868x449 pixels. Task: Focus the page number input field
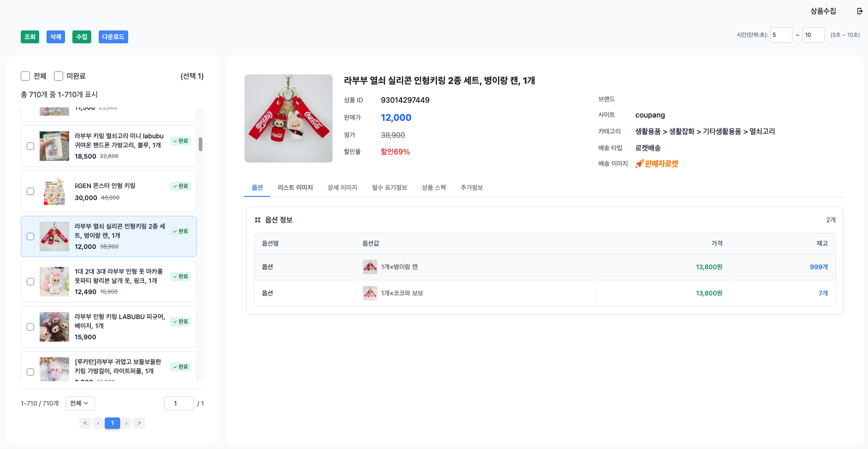(178, 403)
